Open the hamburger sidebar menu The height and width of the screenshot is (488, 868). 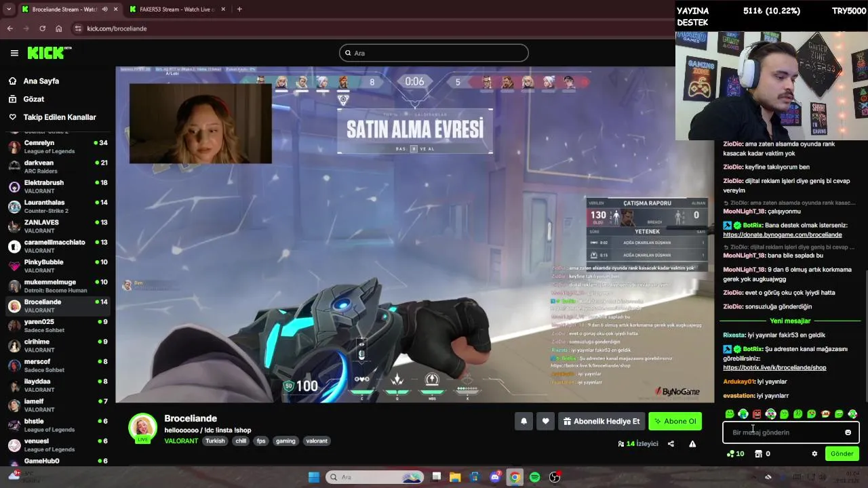click(x=14, y=53)
